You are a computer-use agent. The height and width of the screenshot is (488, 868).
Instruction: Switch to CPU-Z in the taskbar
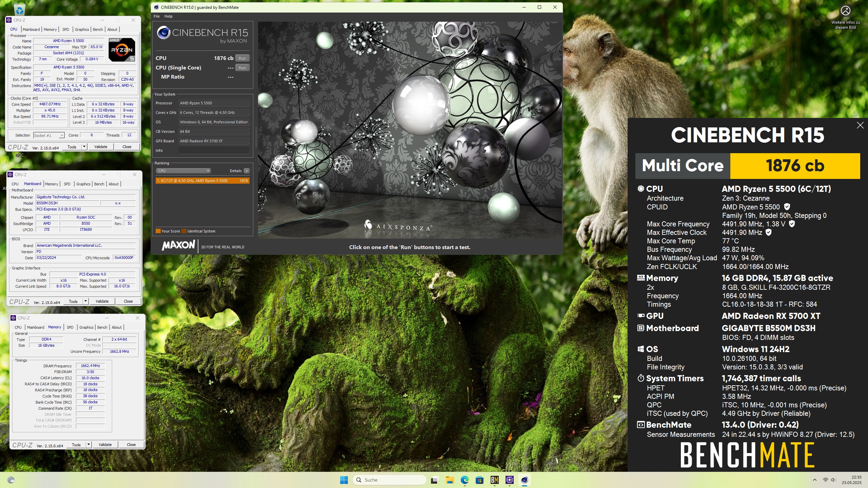point(509,480)
